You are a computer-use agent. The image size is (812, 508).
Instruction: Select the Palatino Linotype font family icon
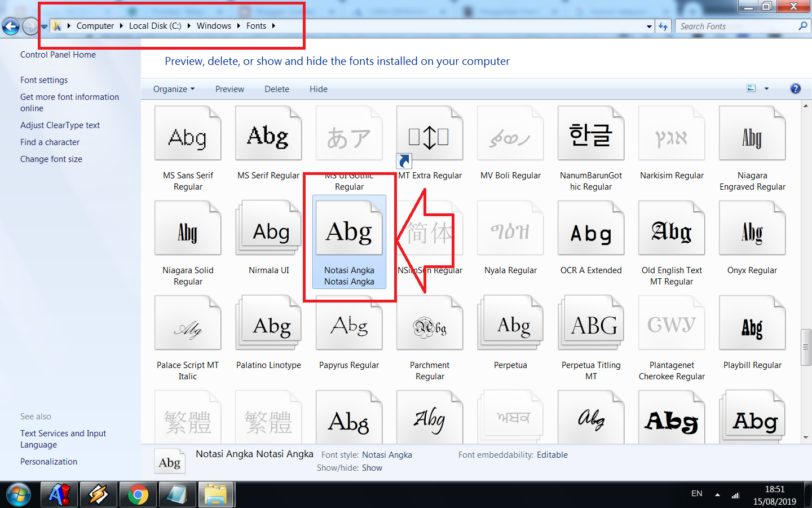pyautogui.click(x=268, y=323)
